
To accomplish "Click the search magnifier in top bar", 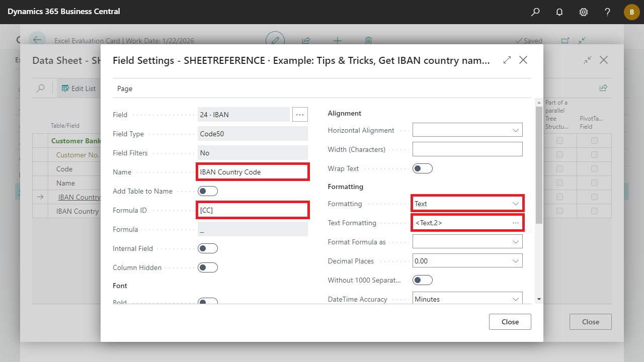I will pyautogui.click(x=535, y=12).
